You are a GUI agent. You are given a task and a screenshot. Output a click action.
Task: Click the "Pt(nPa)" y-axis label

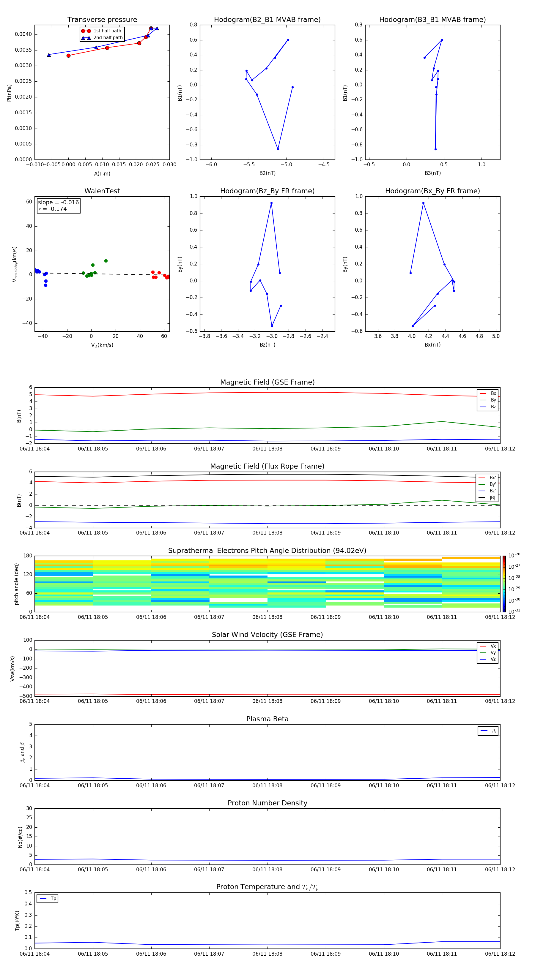point(9,93)
